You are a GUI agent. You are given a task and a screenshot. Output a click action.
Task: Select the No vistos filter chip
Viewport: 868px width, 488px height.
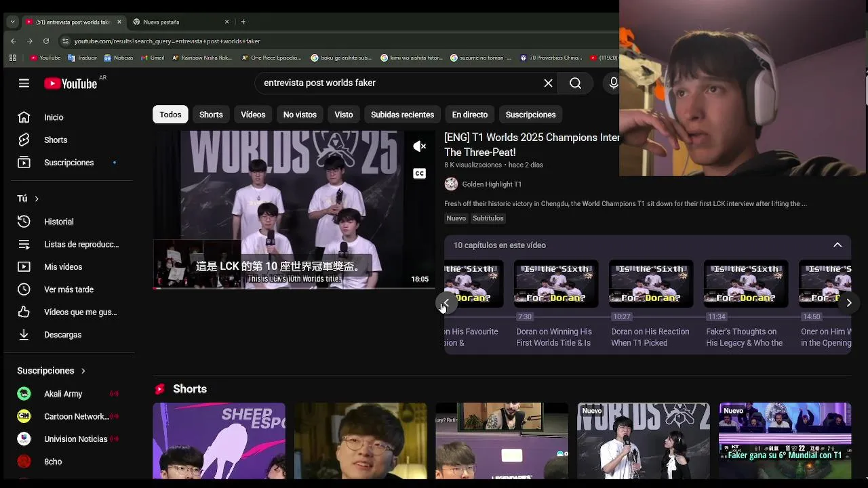pyautogui.click(x=300, y=115)
